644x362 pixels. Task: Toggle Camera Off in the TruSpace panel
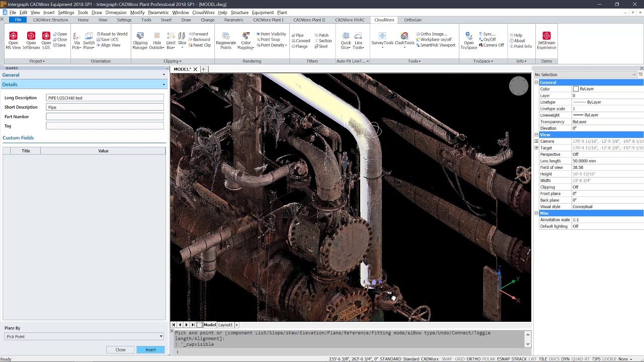coord(491,45)
